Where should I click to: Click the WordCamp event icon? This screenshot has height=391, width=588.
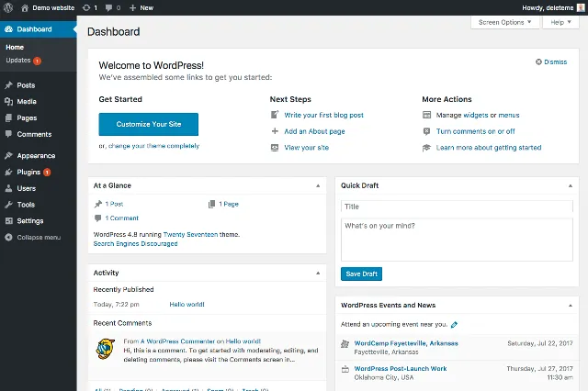[x=345, y=344]
